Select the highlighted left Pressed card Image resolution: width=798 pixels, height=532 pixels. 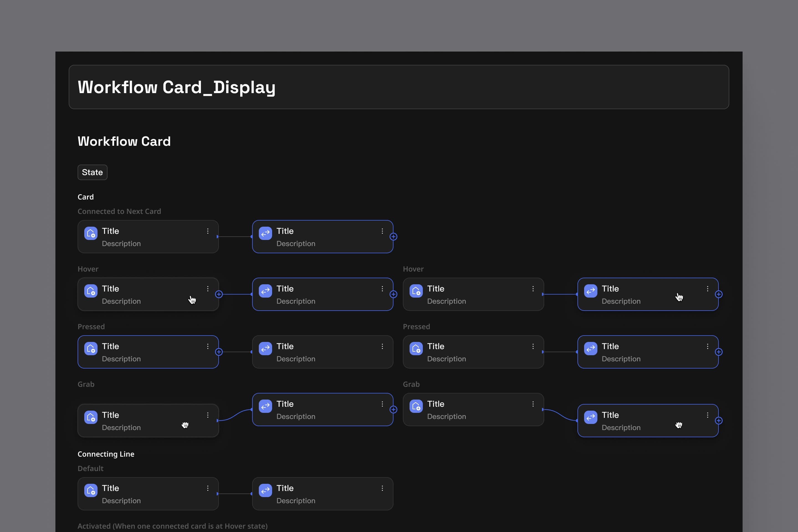click(x=148, y=352)
